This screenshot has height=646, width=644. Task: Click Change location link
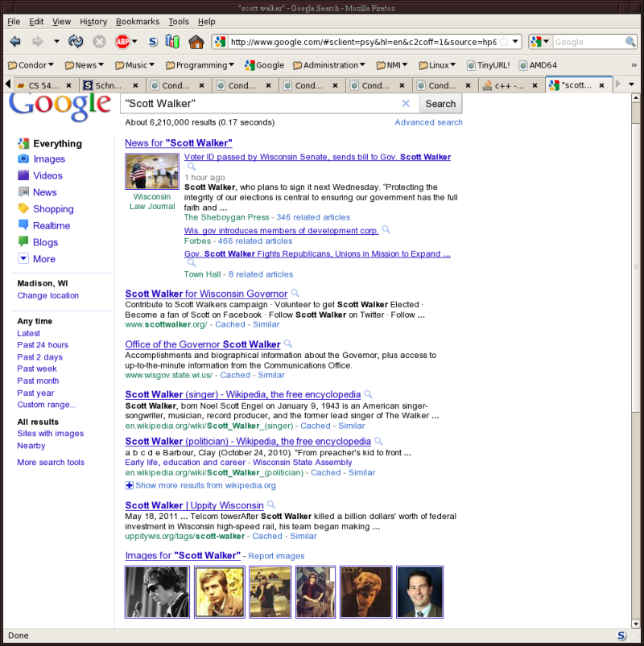tap(47, 295)
